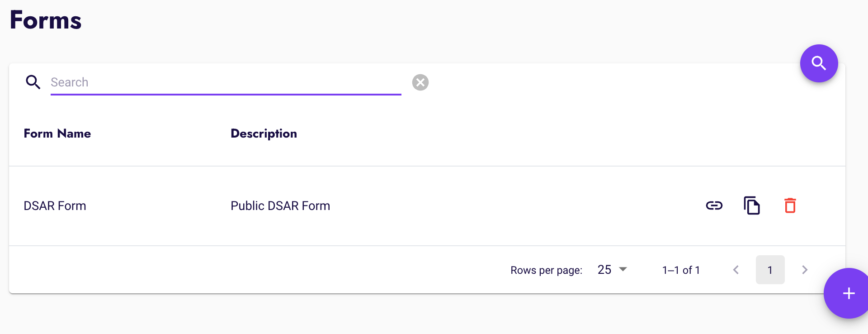Image resolution: width=868 pixels, height=334 pixels.
Task: Click the magnifying glass beside the search field
Action: pos(33,82)
